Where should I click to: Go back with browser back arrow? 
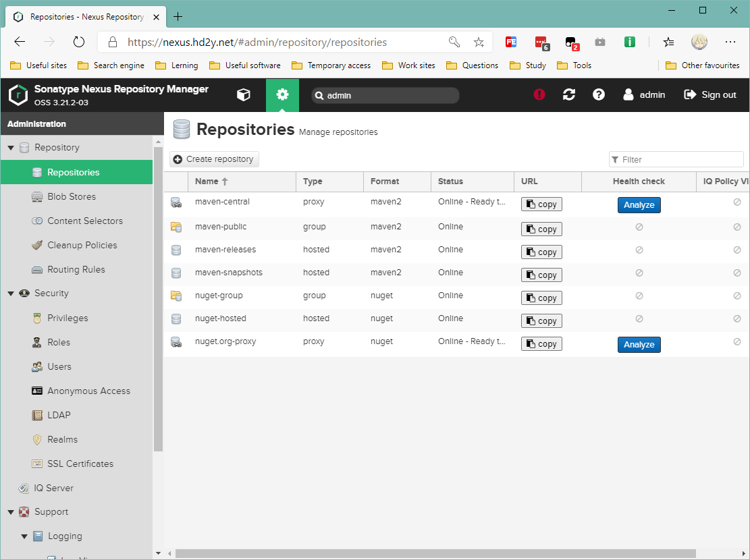tap(20, 42)
